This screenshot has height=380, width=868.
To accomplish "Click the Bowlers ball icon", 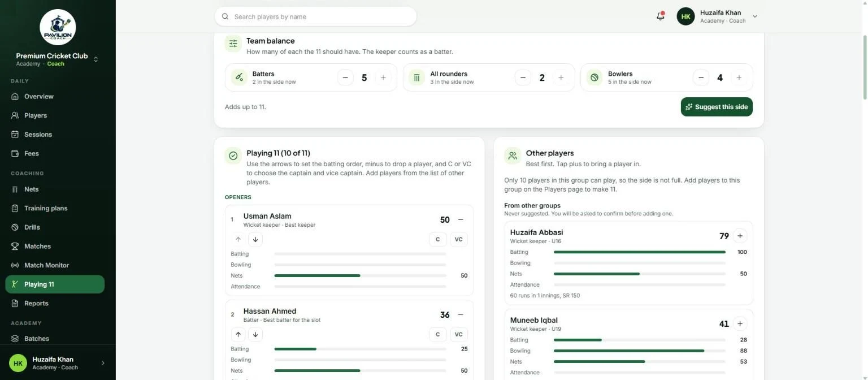I will (x=594, y=77).
